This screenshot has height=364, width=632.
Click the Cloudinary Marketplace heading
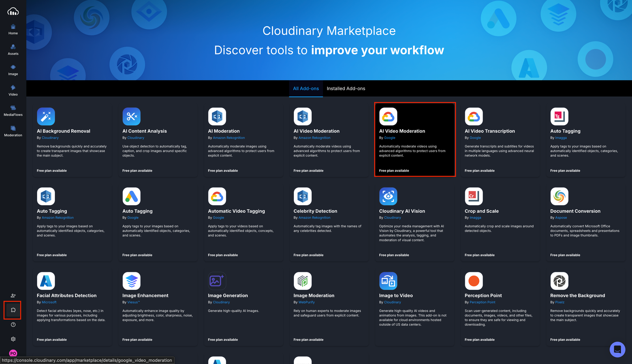click(x=329, y=31)
